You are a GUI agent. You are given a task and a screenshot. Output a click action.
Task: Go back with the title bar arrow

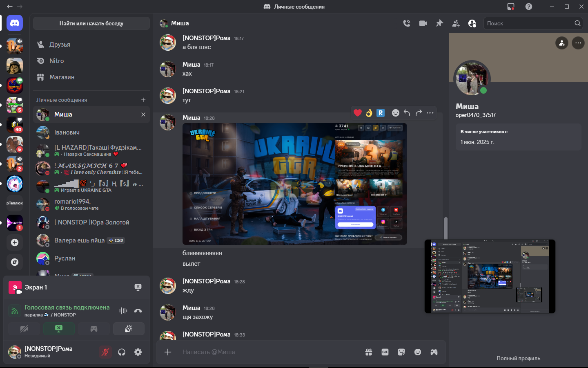[x=10, y=7]
